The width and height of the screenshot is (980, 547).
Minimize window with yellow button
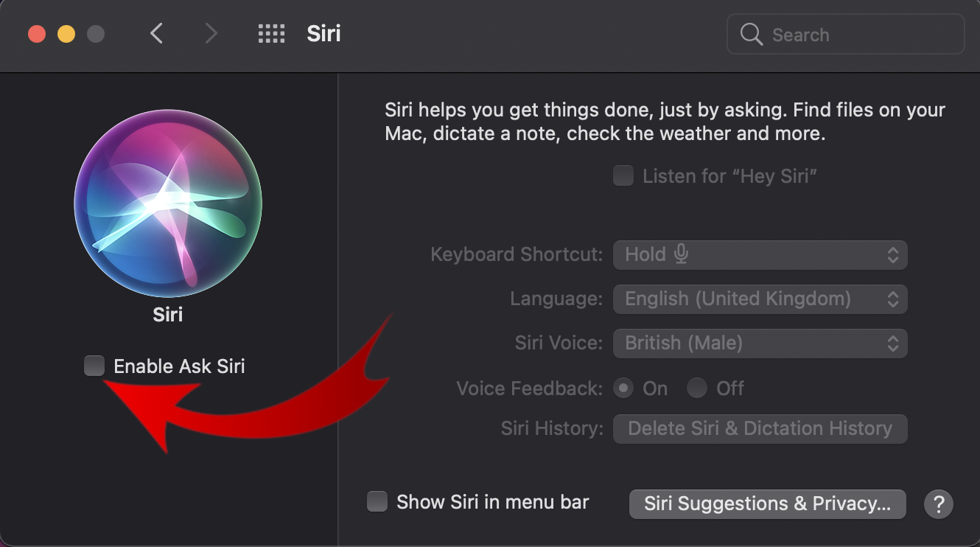(x=66, y=34)
